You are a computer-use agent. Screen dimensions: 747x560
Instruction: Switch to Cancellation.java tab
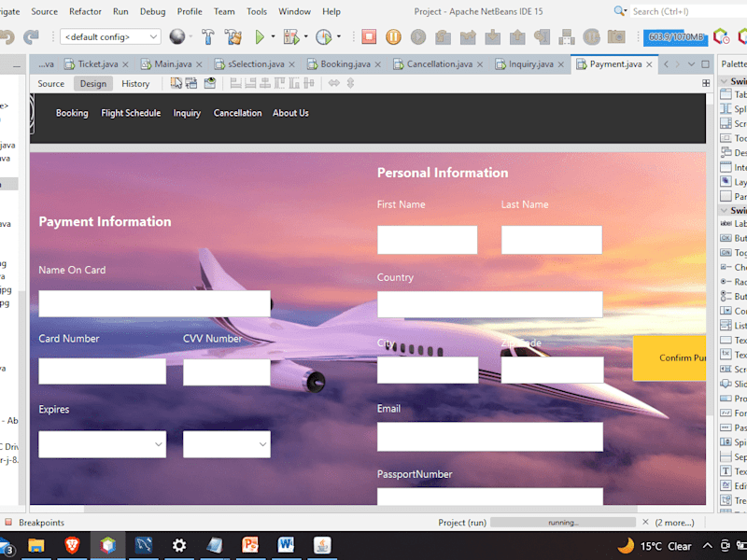(x=440, y=63)
